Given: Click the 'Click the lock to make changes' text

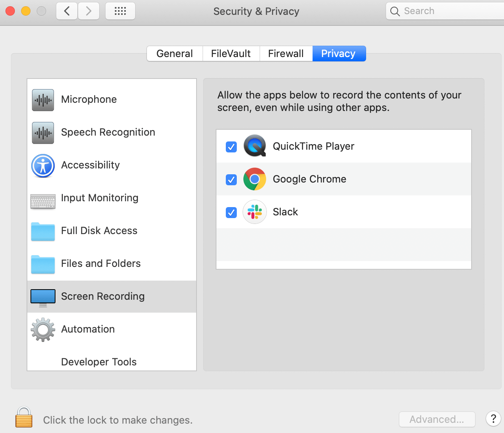Looking at the screenshot, I should point(118,420).
